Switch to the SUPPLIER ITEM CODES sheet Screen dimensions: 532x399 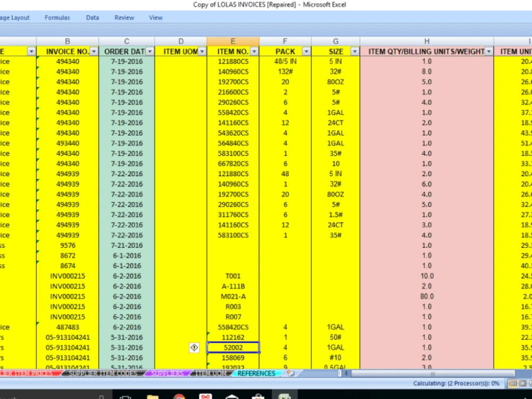(103, 373)
